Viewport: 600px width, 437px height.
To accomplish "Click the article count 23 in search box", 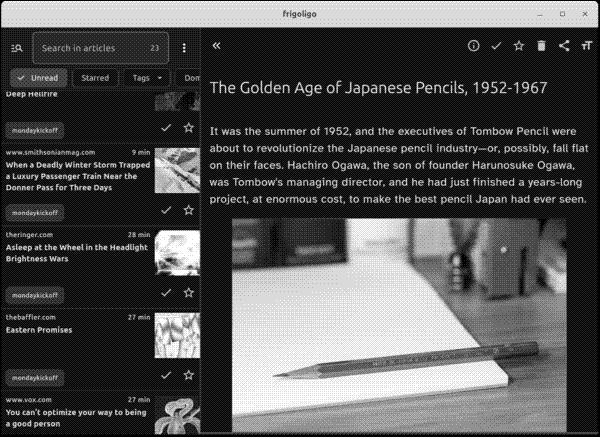I will click(x=155, y=48).
